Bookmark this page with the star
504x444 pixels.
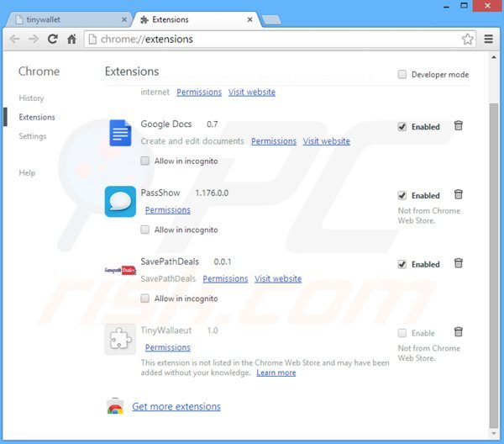point(467,40)
